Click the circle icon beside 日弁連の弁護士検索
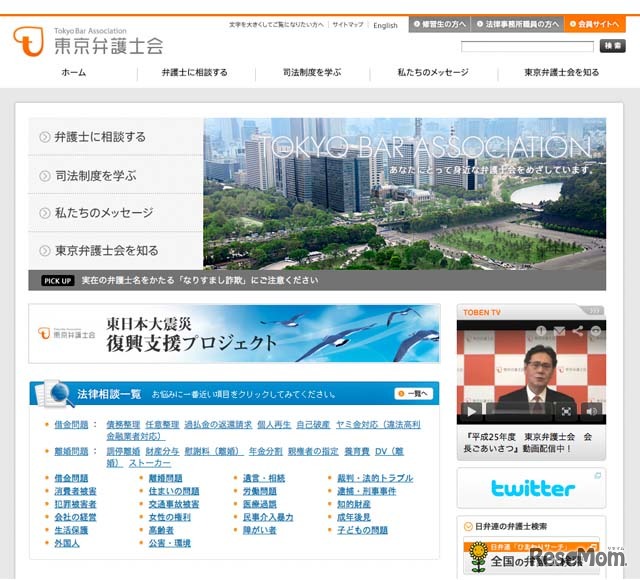640x580 pixels. click(x=468, y=527)
